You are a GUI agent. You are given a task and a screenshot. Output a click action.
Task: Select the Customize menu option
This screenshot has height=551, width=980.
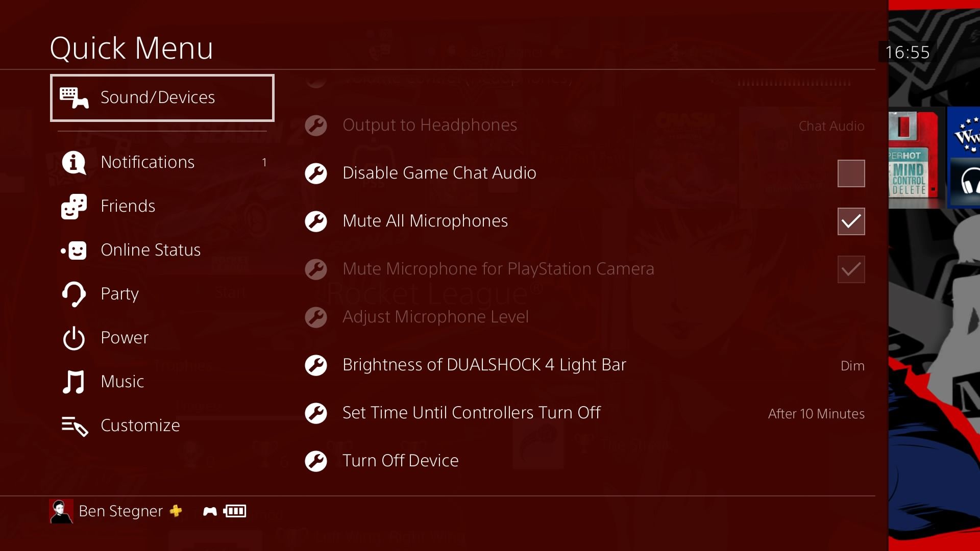click(x=139, y=425)
